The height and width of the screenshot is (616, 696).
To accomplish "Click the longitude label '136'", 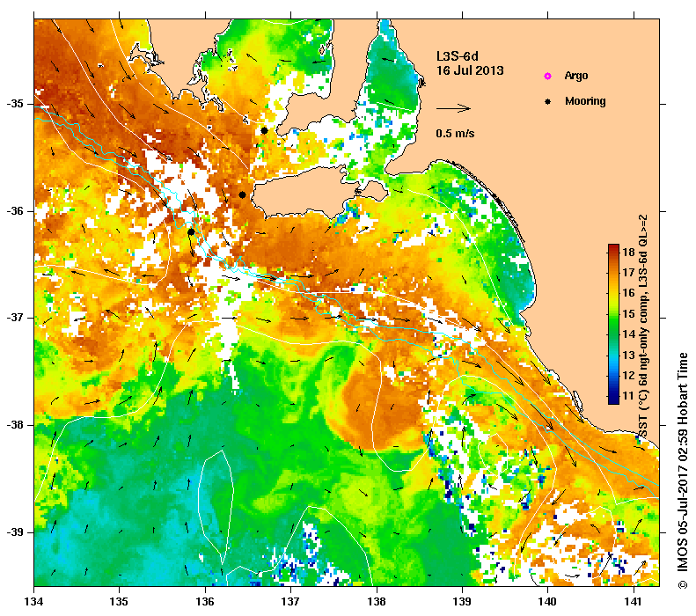I will click(205, 602).
